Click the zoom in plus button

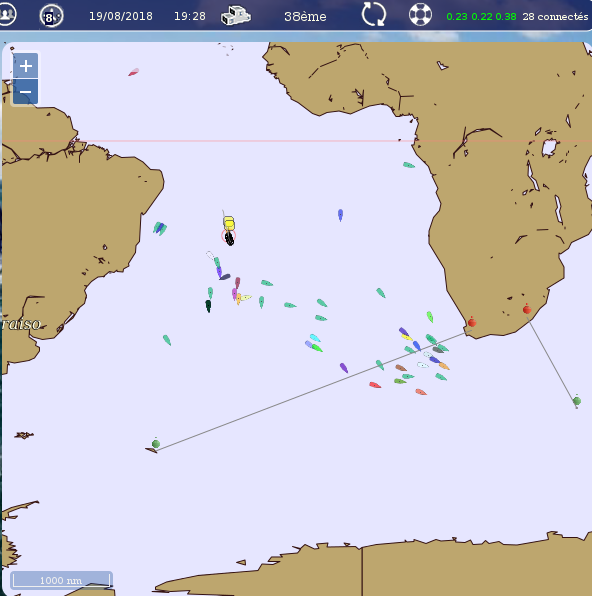(x=25, y=66)
